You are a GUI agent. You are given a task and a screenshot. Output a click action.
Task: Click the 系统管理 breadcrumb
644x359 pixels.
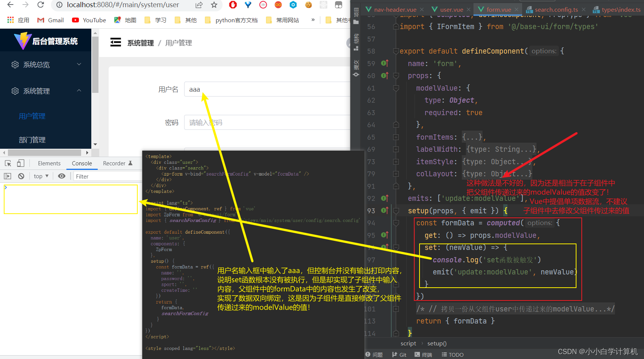[140, 43]
